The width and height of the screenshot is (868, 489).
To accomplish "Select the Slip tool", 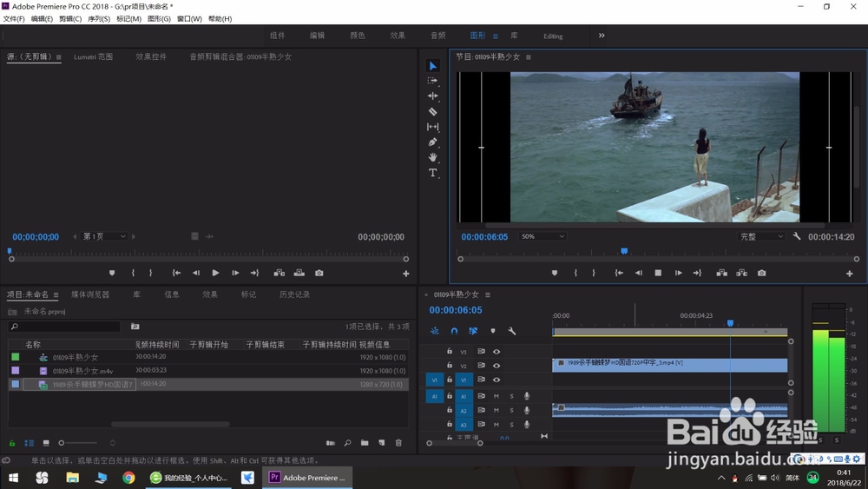I will point(433,127).
